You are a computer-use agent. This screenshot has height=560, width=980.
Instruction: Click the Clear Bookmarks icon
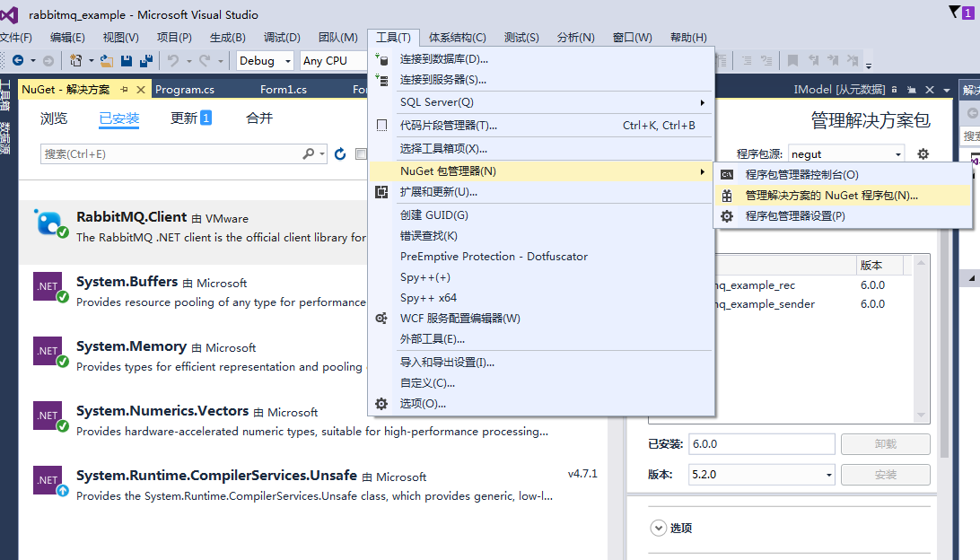click(853, 61)
